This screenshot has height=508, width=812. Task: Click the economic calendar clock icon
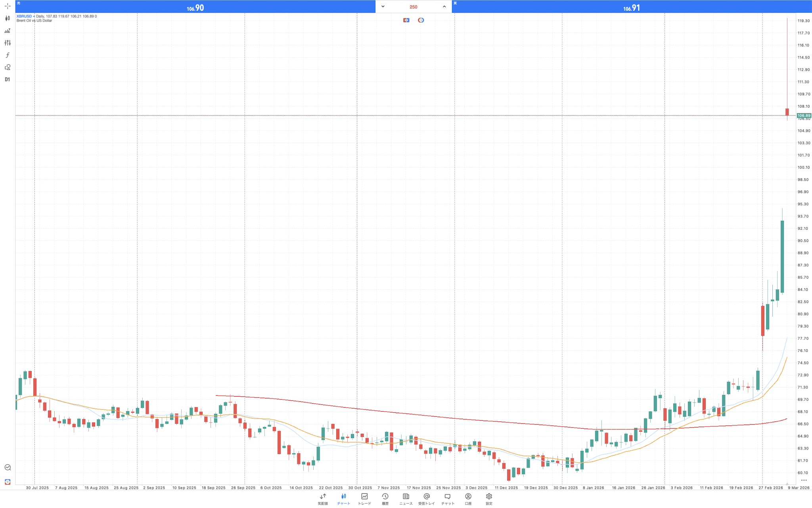421,20
